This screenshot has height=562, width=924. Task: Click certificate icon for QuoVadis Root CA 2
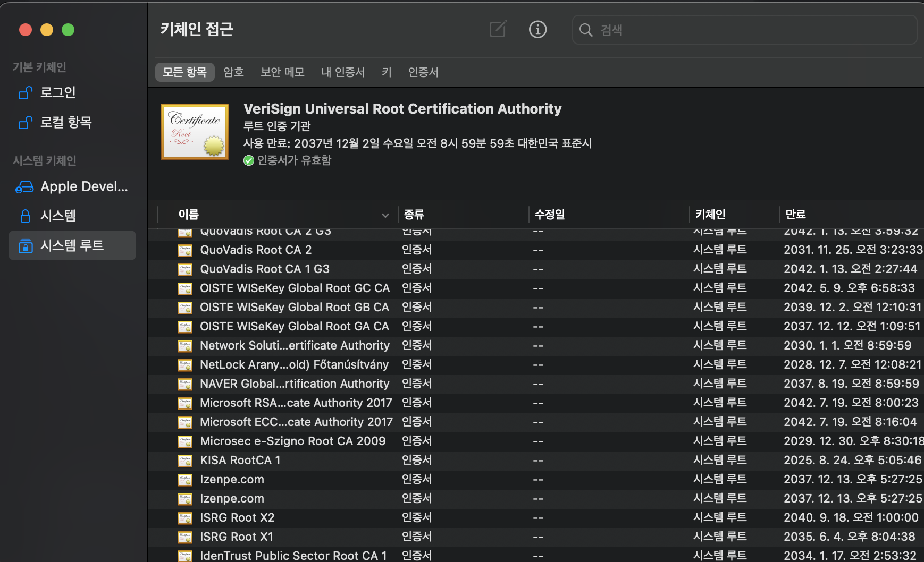pyautogui.click(x=185, y=250)
